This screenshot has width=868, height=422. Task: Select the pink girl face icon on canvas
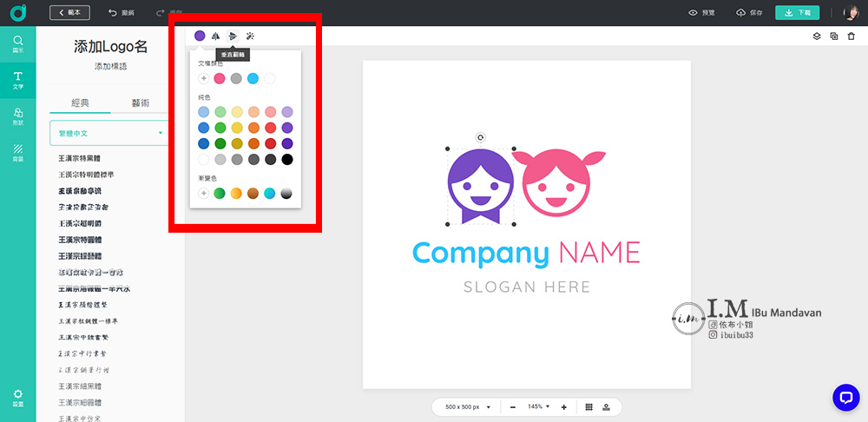[557, 182]
